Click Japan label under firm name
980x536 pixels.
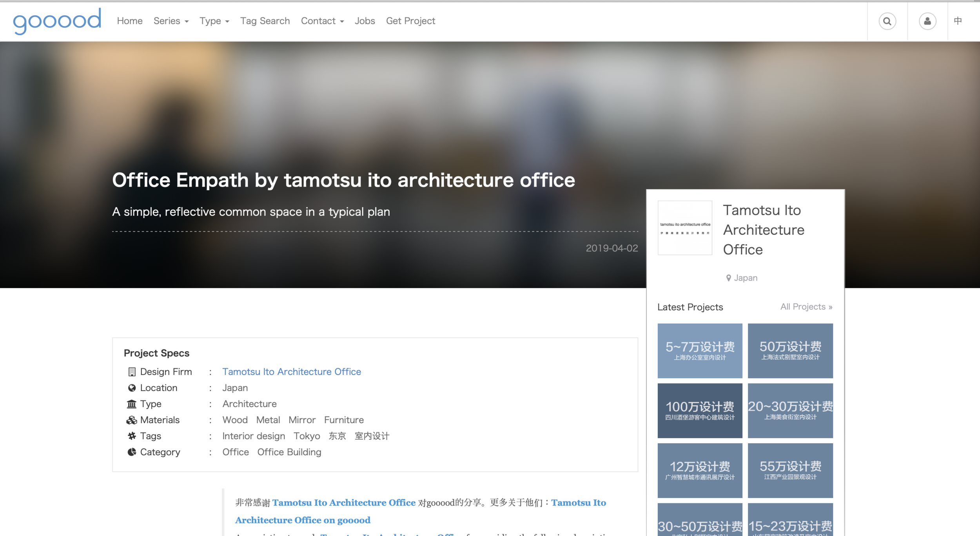click(x=746, y=278)
